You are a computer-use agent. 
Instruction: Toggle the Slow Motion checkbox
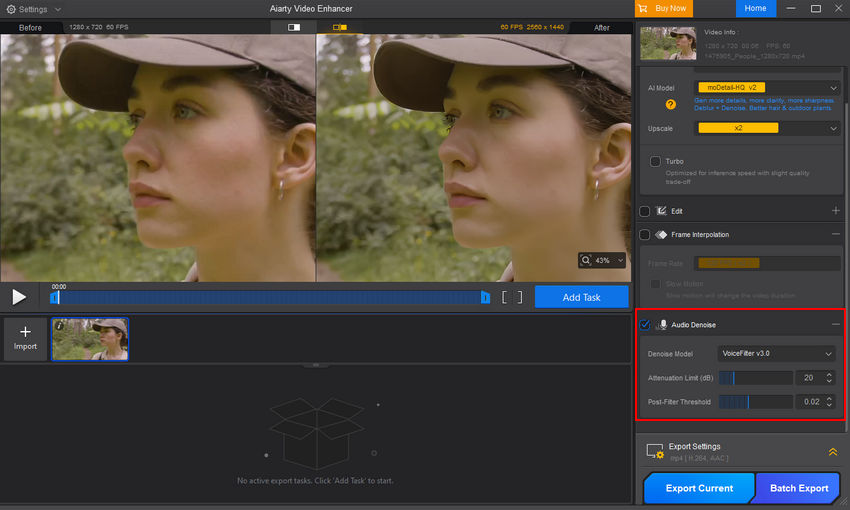[x=655, y=284]
